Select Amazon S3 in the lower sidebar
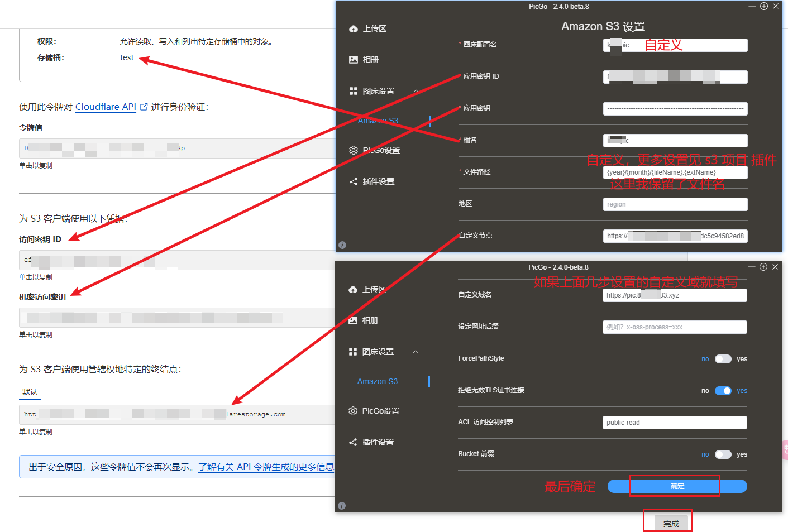Viewport: 788px width, 532px height. (x=378, y=381)
